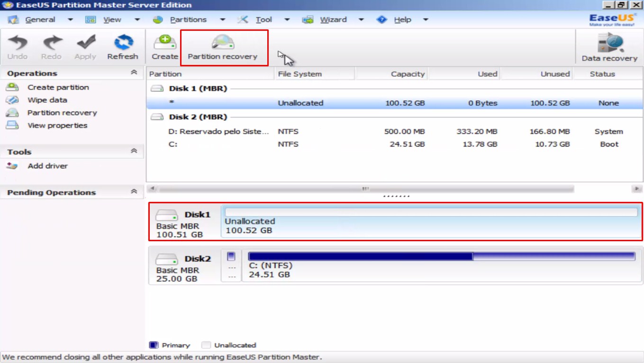Sort by the File System column header
Viewport: 644px width, 363px height.
coord(315,74)
